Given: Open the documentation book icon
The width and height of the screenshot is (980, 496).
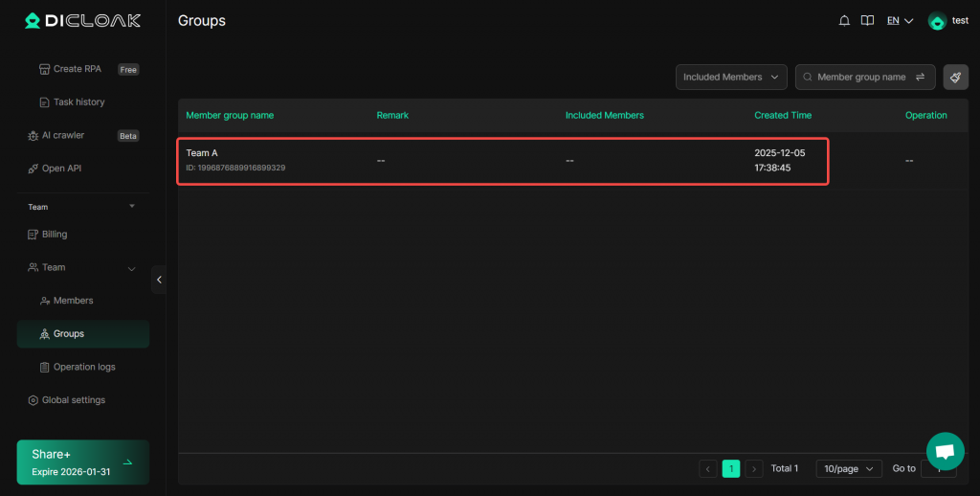Looking at the screenshot, I should click(x=867, y=21).
